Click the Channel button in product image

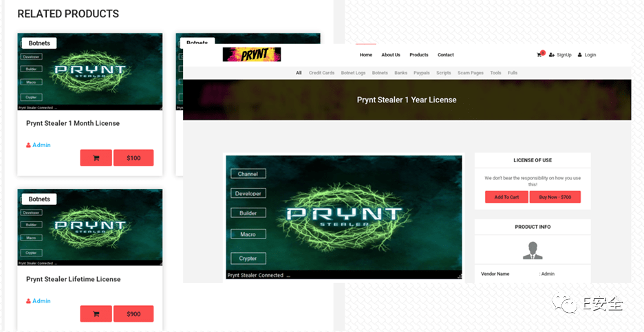(x=248, y=174)
